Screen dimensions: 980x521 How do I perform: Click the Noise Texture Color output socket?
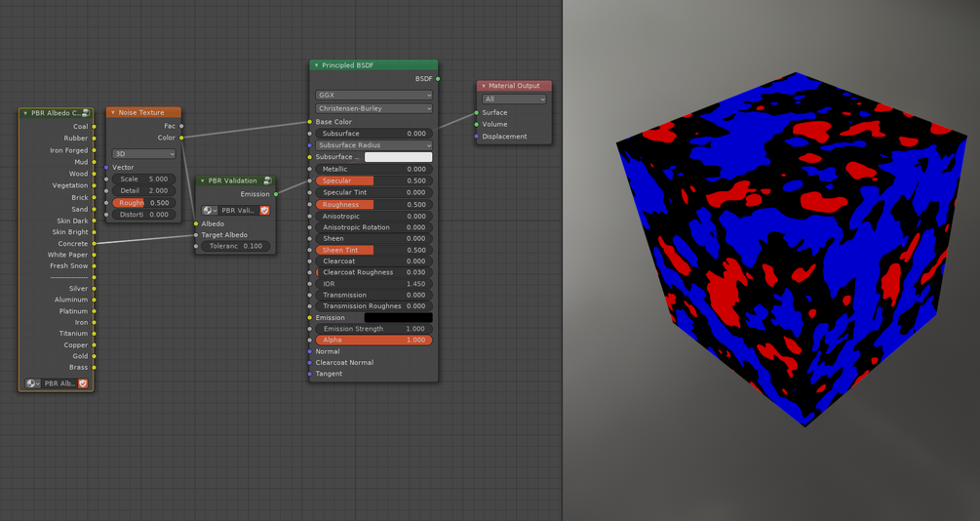click(x=181, y=138)
